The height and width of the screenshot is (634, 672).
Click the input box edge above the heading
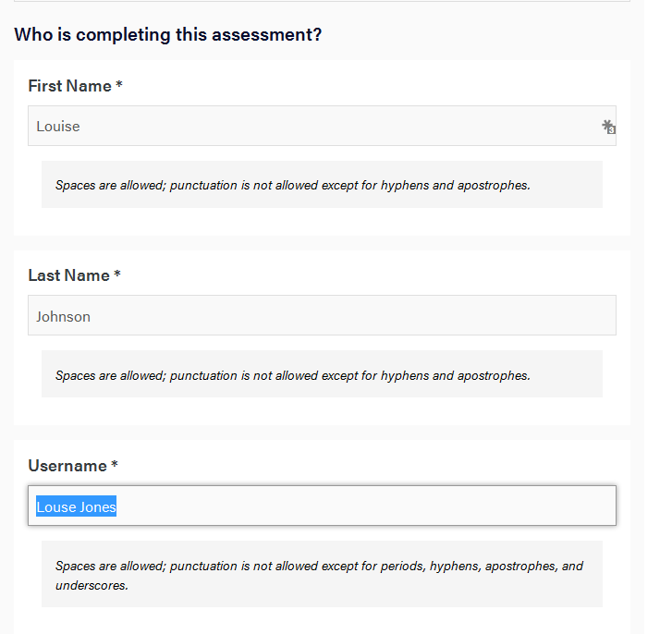tap(322, 1)
